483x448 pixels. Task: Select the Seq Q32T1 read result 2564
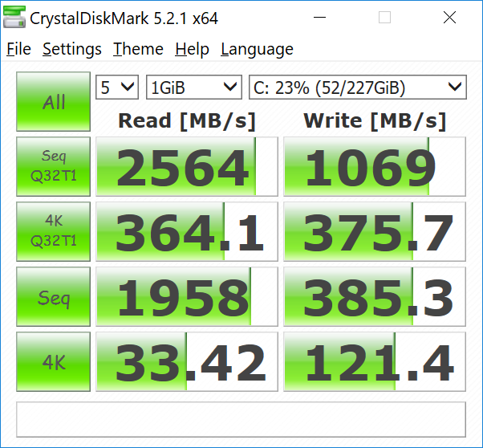pos(187,166)
